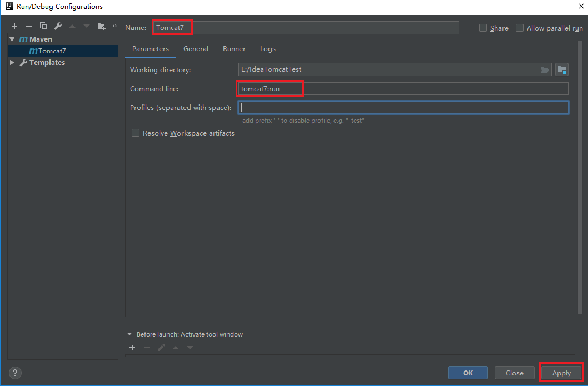Move configuration up in the list
Viewport: 588px width, 386px height.
pos(72,26)
